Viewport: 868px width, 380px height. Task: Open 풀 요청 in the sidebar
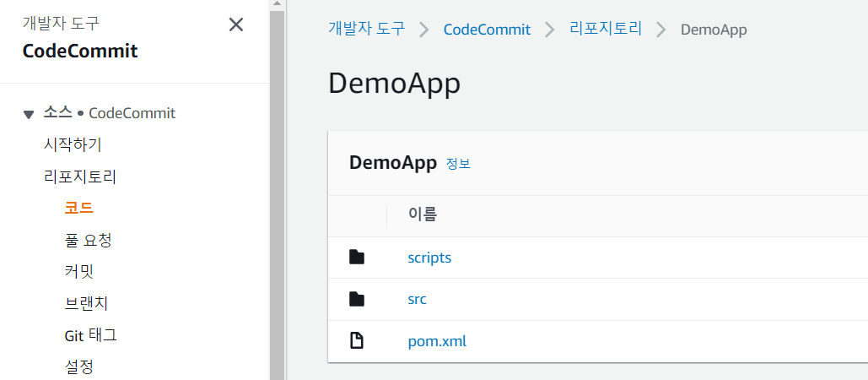pos(88,241)
